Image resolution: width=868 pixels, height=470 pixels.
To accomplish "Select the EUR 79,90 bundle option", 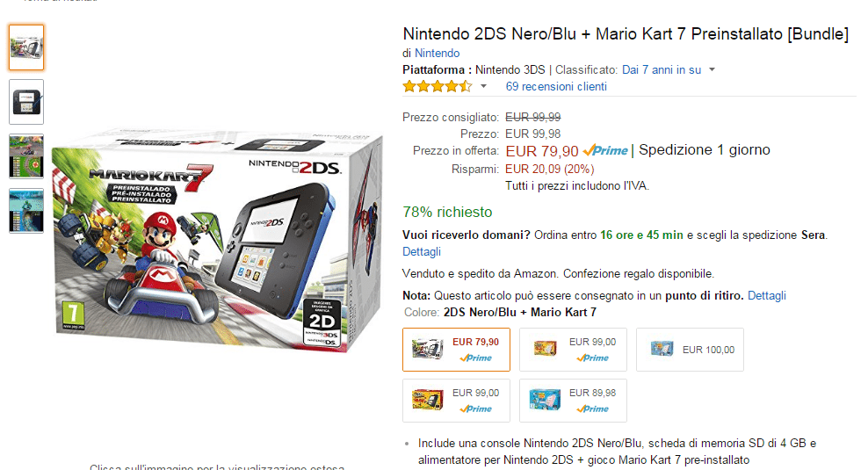I will click(x=455, y=350).
